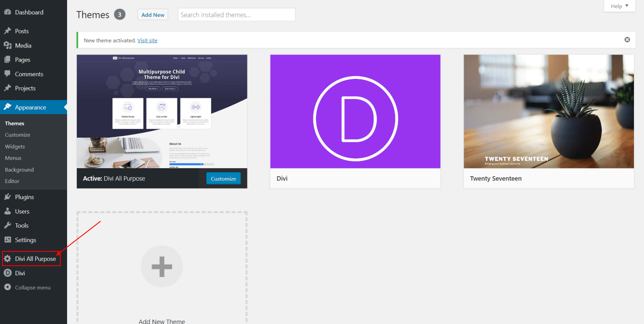Image resolution: width=644 pixels, height=324 pixels.
Task: Click the Users person icon
Action: click(x=8, y=211)
